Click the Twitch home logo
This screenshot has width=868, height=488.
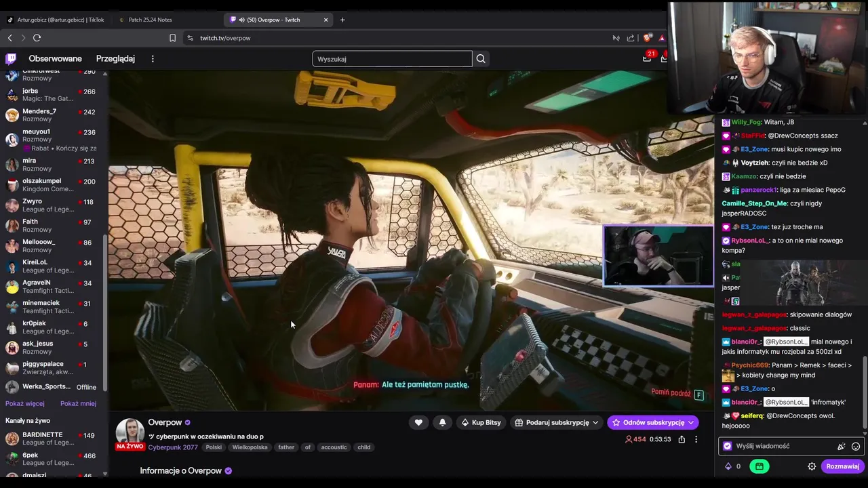tap(11, 59)
